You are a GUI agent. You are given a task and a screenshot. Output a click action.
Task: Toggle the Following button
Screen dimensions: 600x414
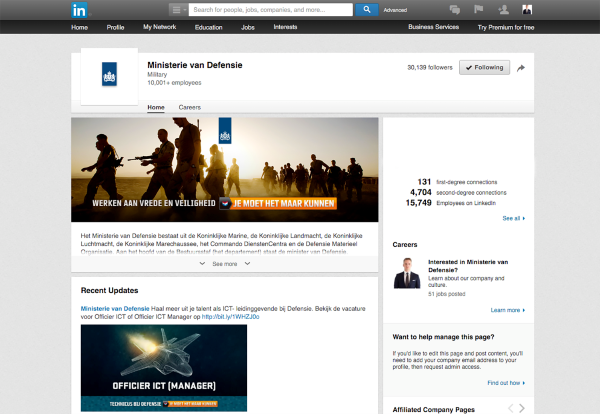[484, 68]
